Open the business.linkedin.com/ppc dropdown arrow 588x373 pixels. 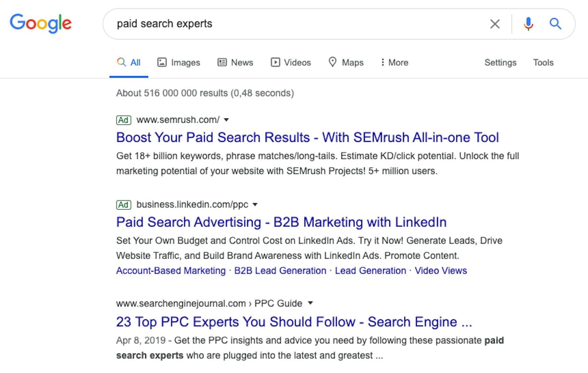(x=255, y=205)
